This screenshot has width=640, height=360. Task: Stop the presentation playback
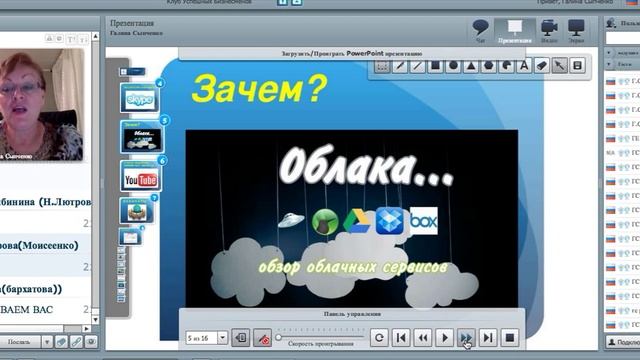tap(509, 338)
